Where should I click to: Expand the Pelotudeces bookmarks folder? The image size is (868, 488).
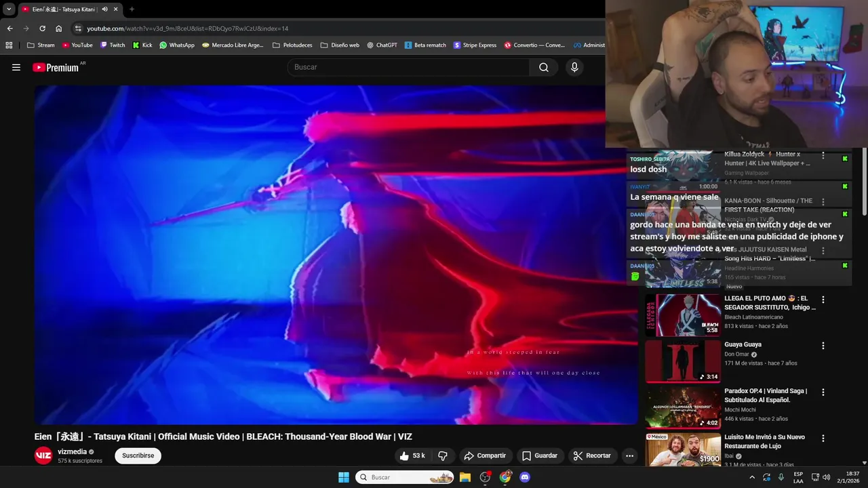(x=292, y=45)
